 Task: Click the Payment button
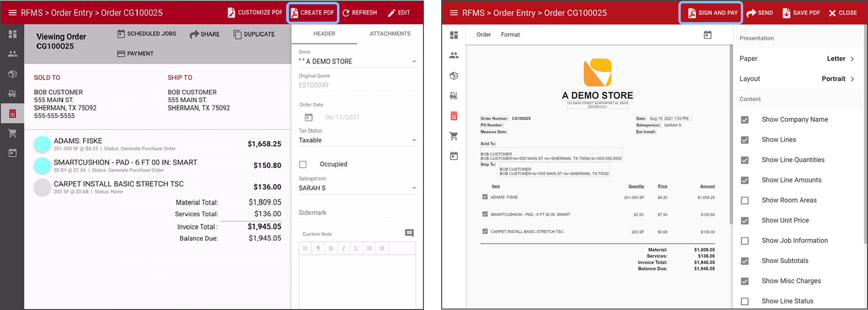click(x=135, y=53)
